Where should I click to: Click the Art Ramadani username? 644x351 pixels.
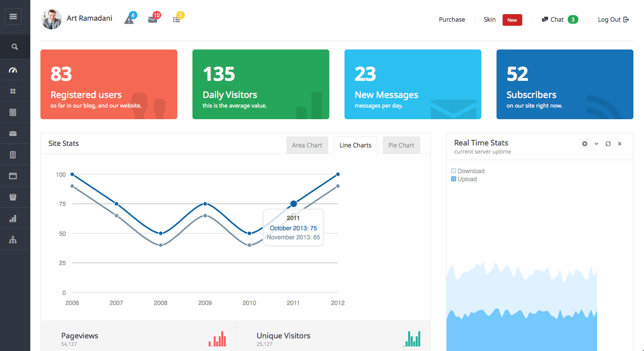point(89,19)
